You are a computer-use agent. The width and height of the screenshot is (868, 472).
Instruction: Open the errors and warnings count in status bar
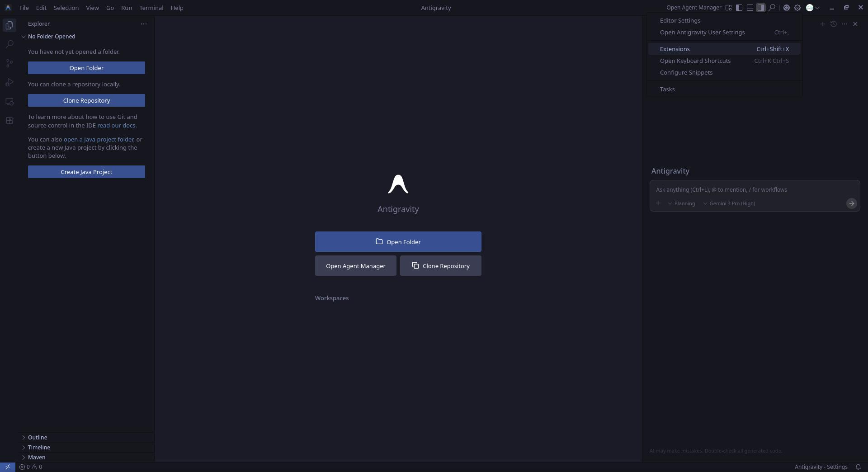tap(31, 467)
